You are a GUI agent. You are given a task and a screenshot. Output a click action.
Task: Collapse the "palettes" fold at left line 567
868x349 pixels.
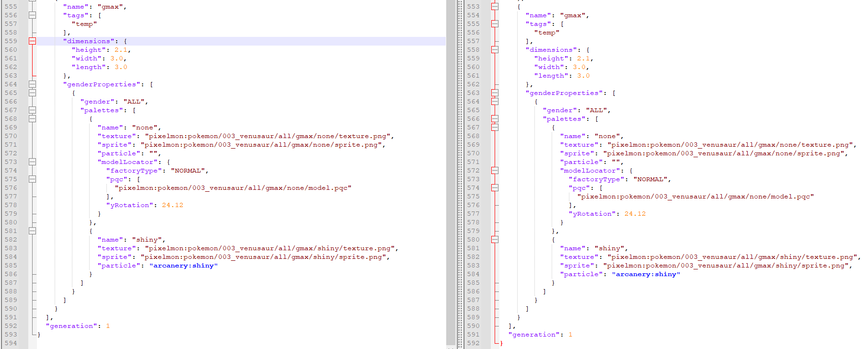tap(32, 110)
